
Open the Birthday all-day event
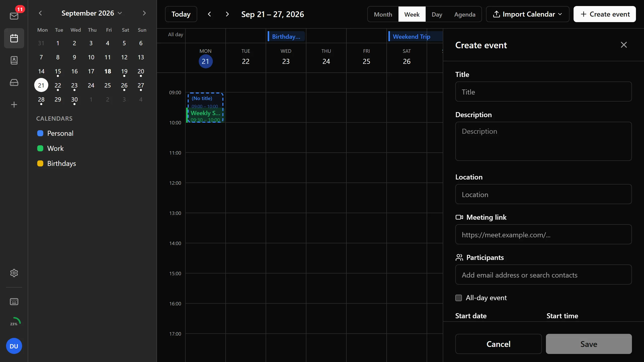coord(286,36)
